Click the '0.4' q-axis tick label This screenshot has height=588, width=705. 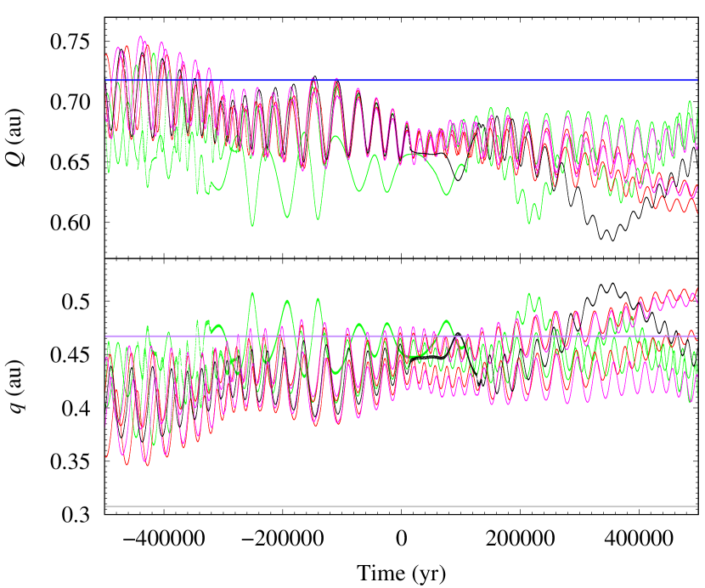(x=76, y=409)
